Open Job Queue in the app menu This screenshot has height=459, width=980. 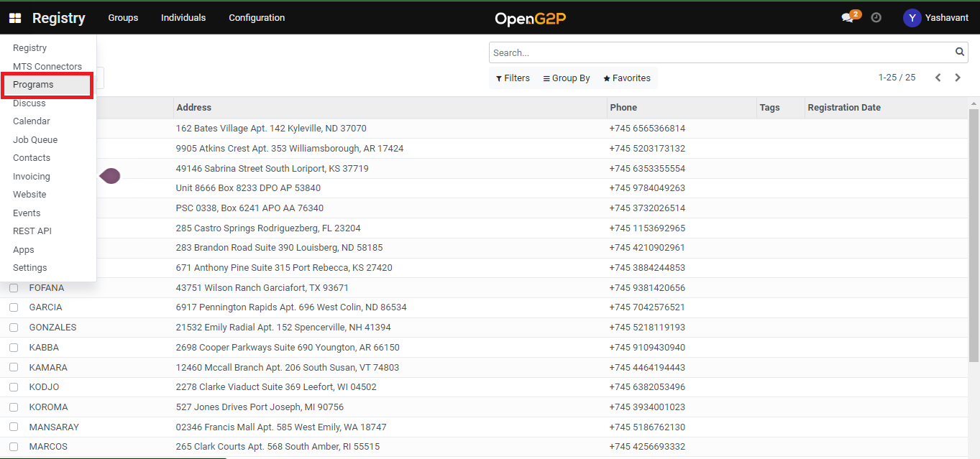(35, 140)
